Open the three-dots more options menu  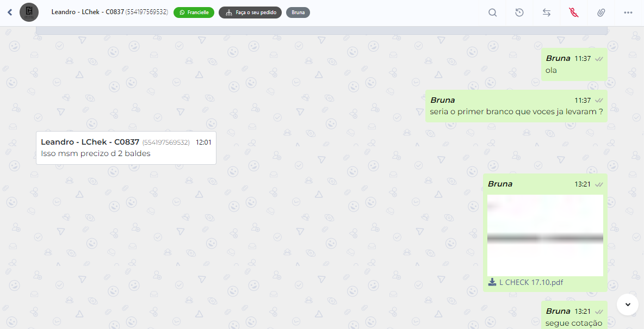point(628,13)
